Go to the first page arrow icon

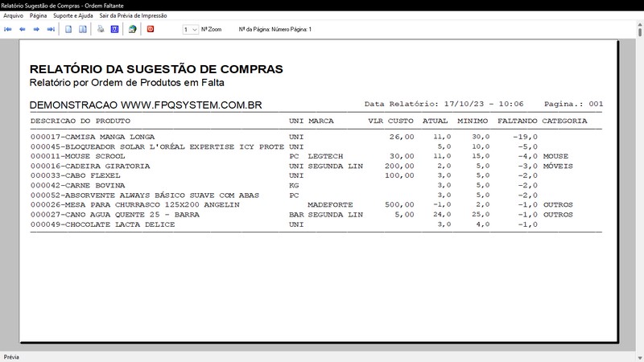click(x=8, y=29)
